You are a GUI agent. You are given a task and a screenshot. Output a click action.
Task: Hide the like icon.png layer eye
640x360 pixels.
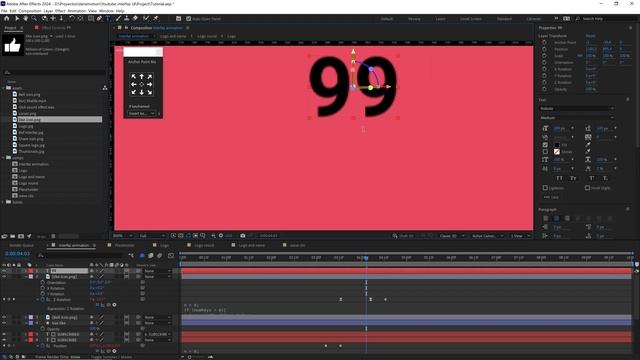(x=4, y=277)
